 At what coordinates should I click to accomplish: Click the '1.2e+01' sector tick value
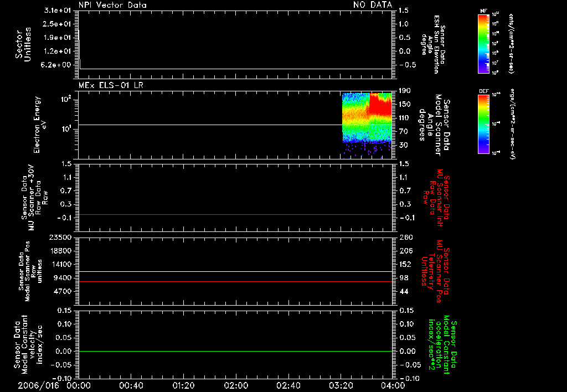click(x=58, y=51)
